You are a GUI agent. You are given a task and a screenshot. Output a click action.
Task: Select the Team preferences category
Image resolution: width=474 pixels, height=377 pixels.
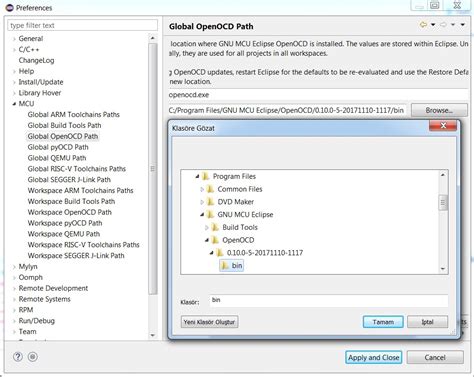coord(27,332)
